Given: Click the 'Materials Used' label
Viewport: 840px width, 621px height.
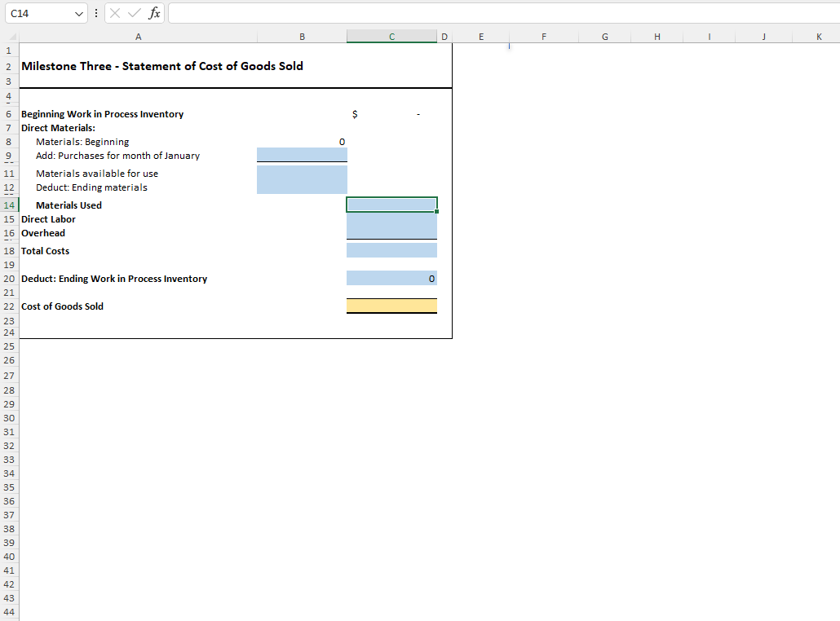Looking at the screenshot, I should tap(69, 205).
